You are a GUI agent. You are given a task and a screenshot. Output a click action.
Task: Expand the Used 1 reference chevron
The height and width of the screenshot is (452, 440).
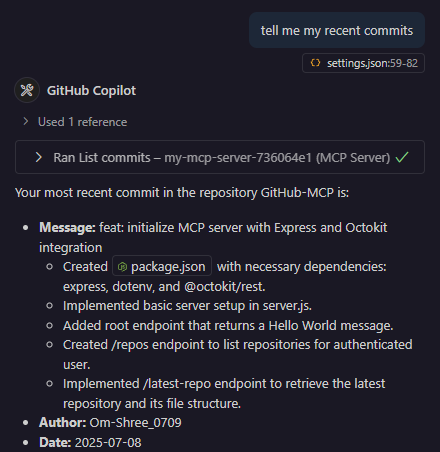(x=26, y=121)
